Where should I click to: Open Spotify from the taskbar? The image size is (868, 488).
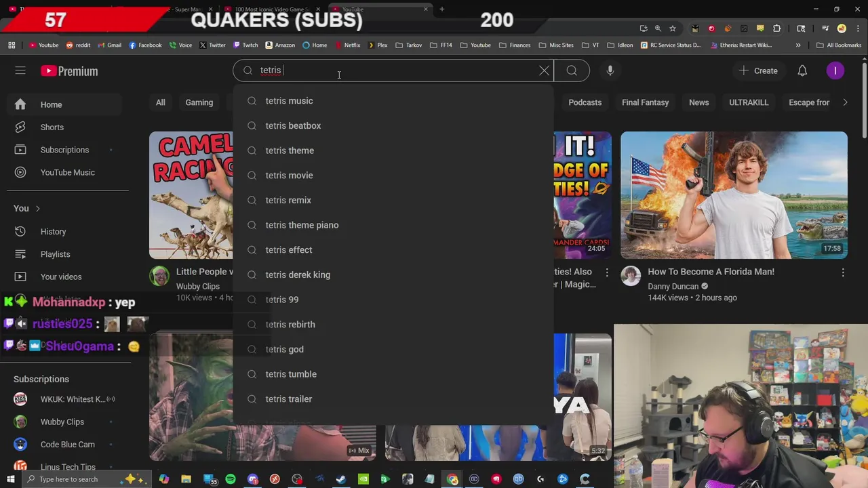point(231,479)
